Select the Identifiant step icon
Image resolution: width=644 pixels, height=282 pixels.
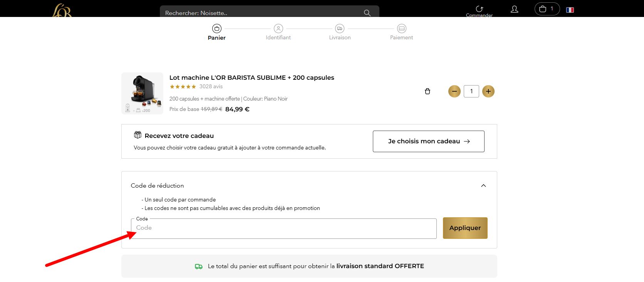point(278,29)
